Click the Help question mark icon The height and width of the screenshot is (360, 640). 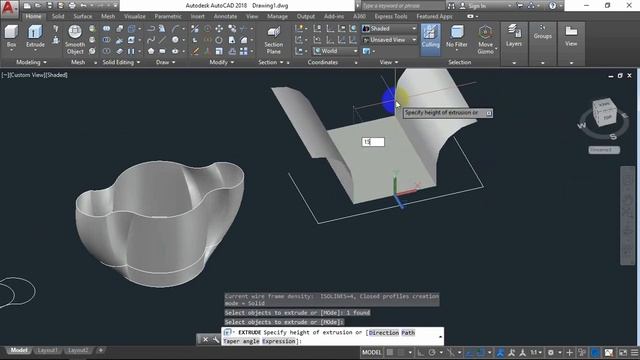(552, 6)
